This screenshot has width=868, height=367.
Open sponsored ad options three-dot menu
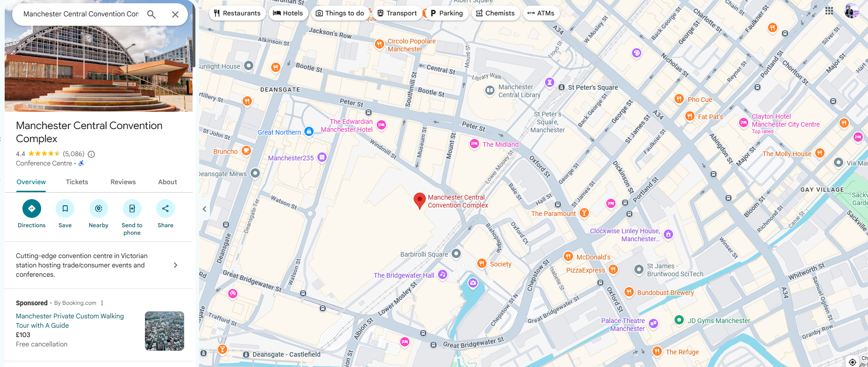(x=102, y=303)
